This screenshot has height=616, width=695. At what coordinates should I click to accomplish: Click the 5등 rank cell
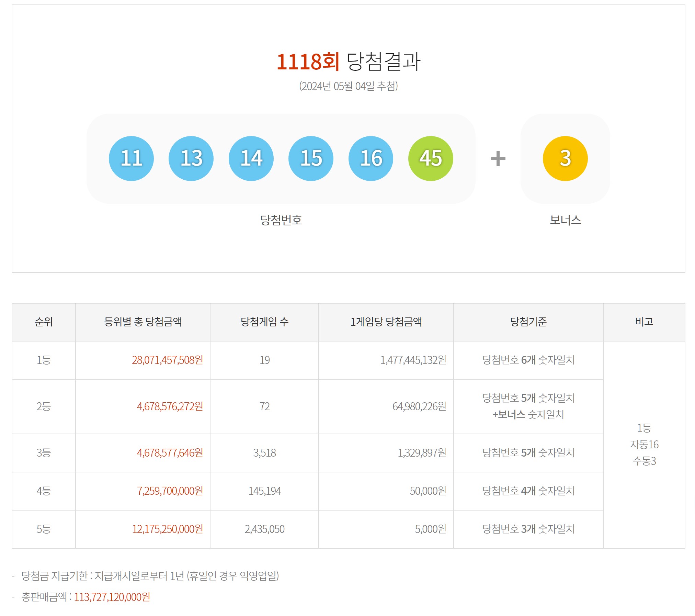click(44, 529)
